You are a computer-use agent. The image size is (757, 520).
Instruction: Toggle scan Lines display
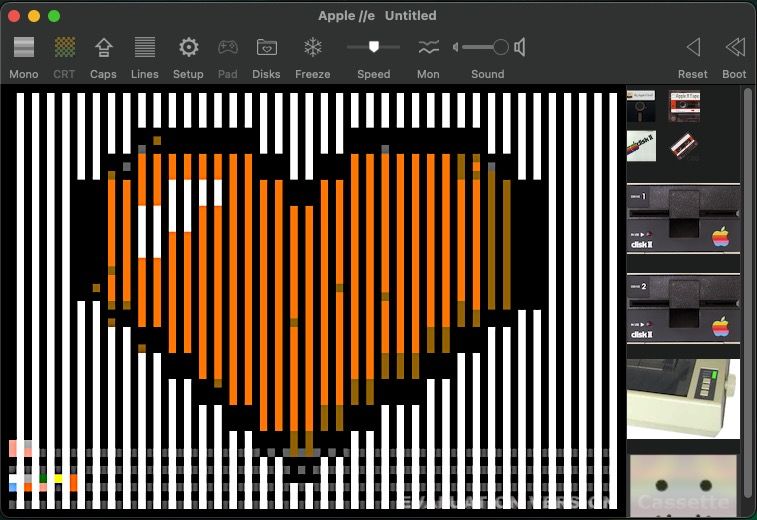tap(144, 47)
